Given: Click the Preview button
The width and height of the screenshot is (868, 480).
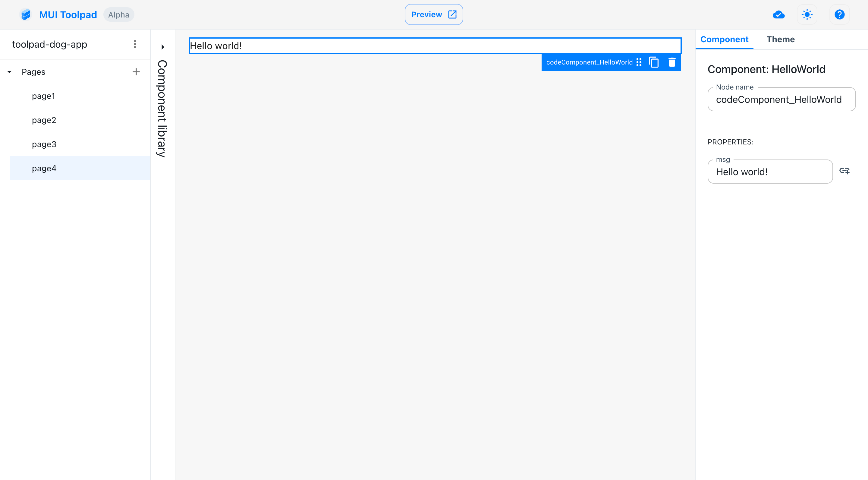Looking at the screenshot, I should [x=434, y=14].
